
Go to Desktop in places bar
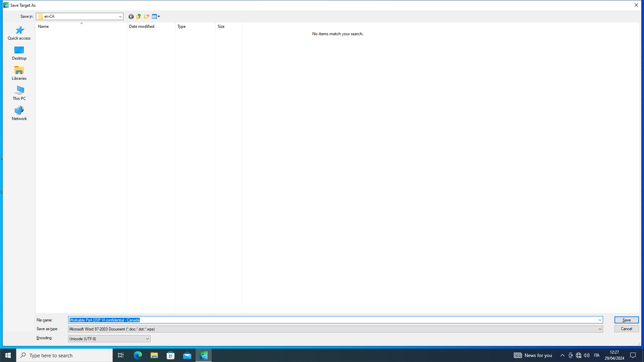(19, 53)
